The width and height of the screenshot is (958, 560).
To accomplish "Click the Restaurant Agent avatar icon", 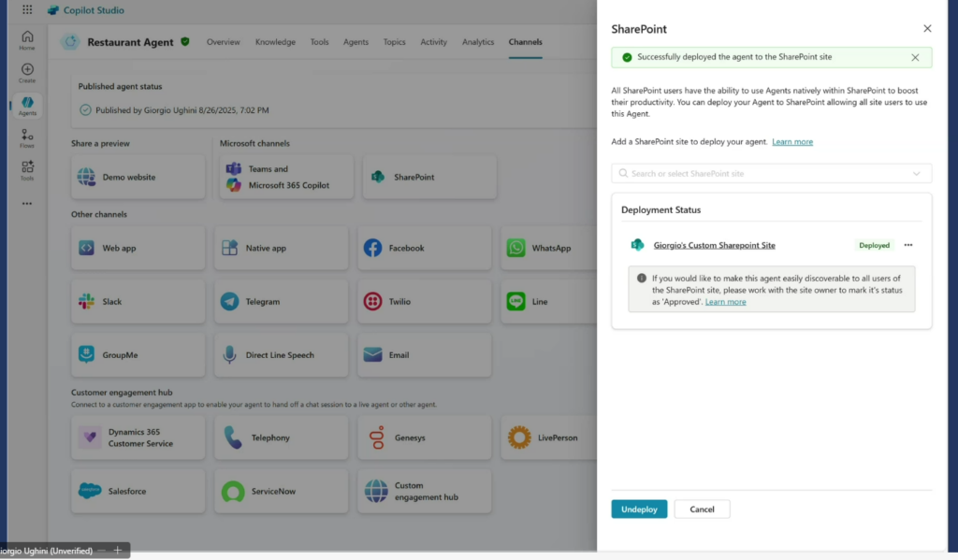I will click(71, 41).
